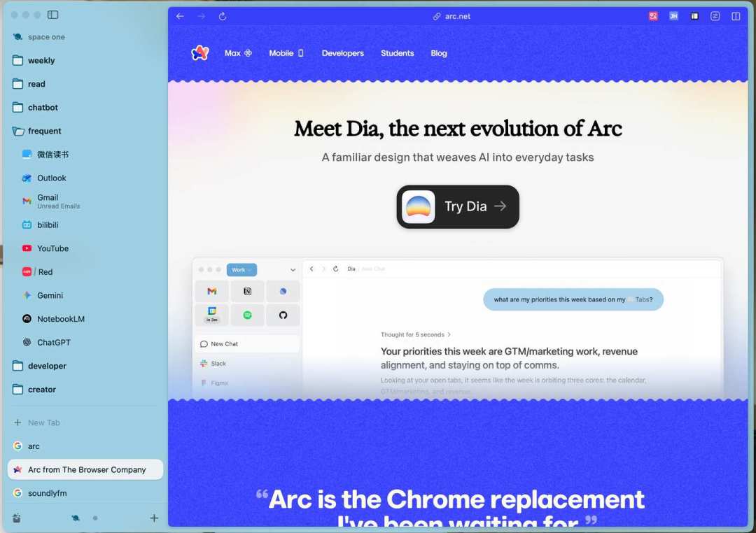
Task: Click the chevron dropdown in Dia preview
Action: pyautogui.click(x=293, y=270)
